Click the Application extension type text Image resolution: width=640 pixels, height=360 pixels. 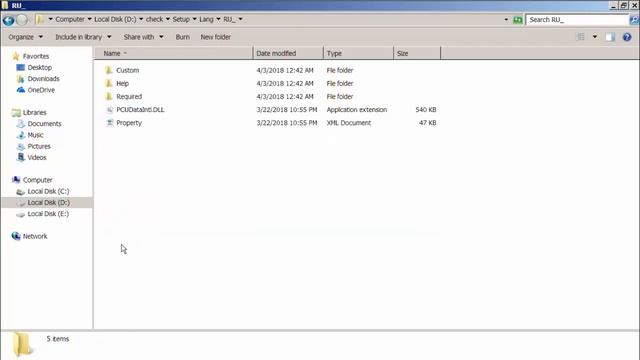click(x=357, y=110)
